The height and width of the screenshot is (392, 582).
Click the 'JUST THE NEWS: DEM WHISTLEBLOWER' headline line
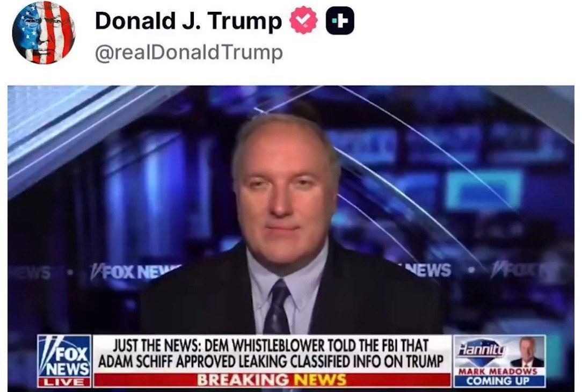271,346
